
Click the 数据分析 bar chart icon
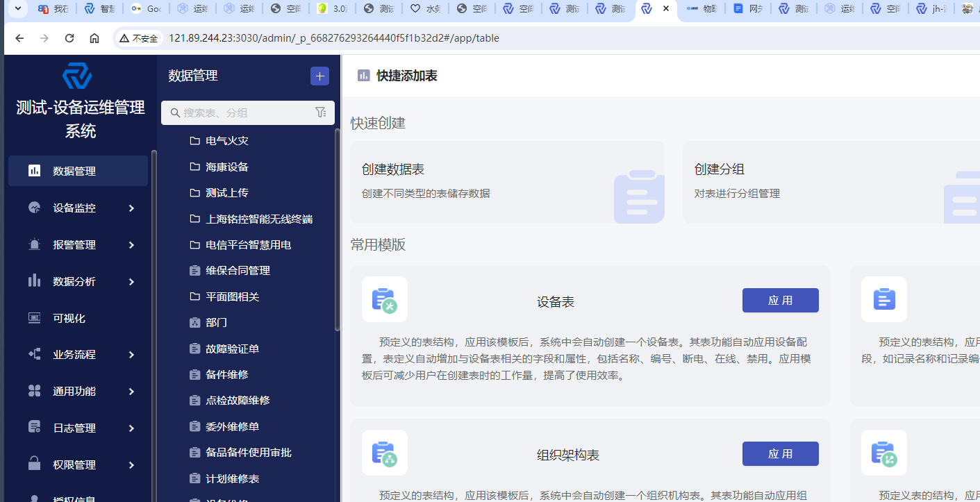[x=34, y=281]
